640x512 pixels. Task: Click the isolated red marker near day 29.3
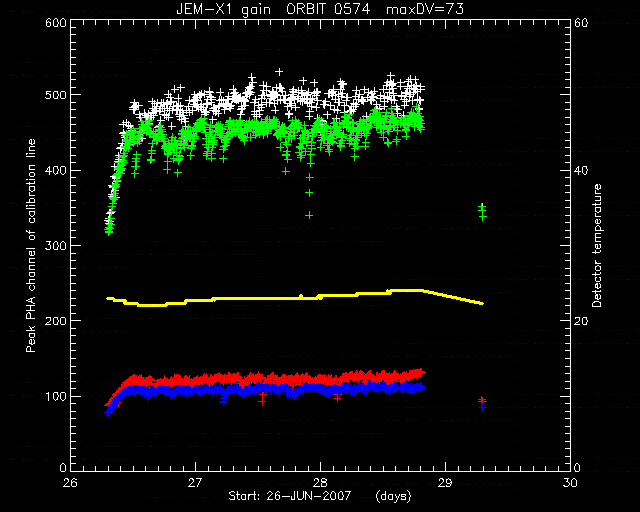[483, 400]
